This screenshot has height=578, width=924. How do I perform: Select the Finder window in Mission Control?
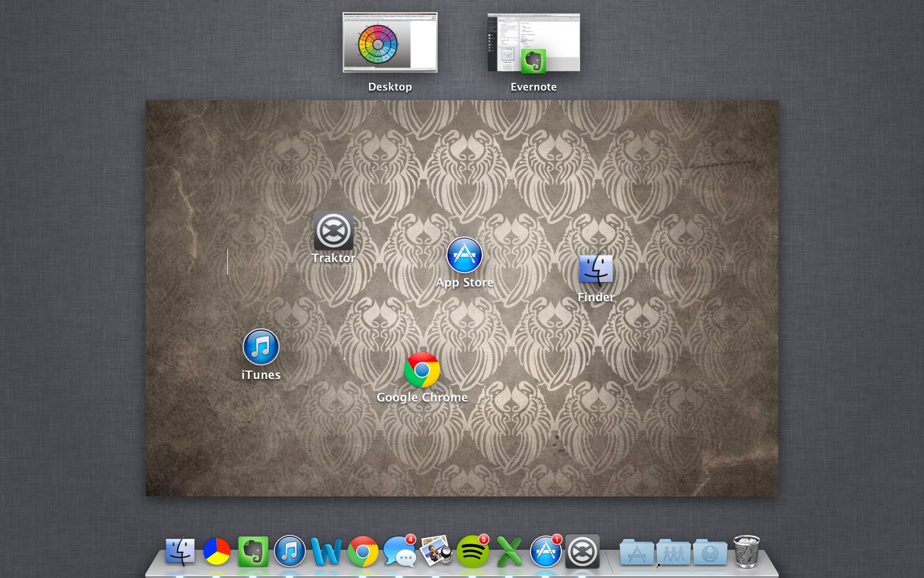pyautogui.click(x=596, y=270)
